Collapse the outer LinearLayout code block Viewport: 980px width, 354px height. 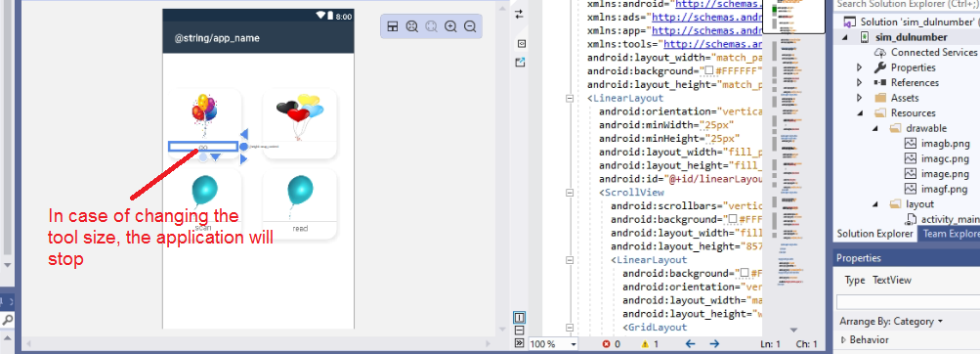coord(570,98)
